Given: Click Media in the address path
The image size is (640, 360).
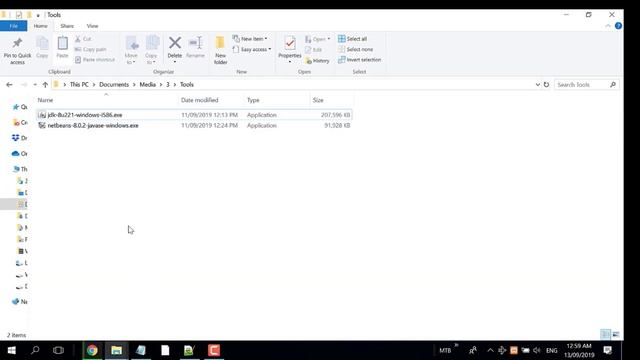Looking at the screenshot, I should pyautogui.click(x=148, y=84).
